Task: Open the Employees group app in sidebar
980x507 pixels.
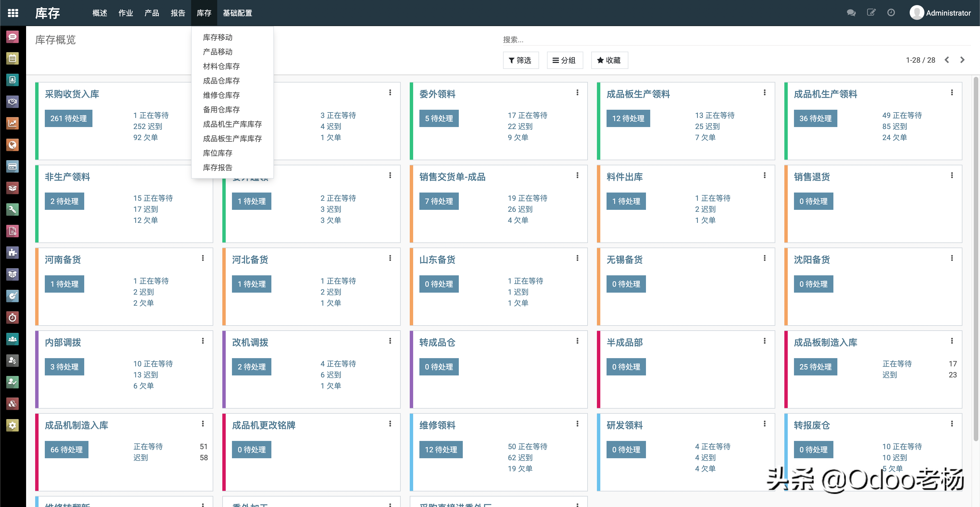Action: [12, 339]
